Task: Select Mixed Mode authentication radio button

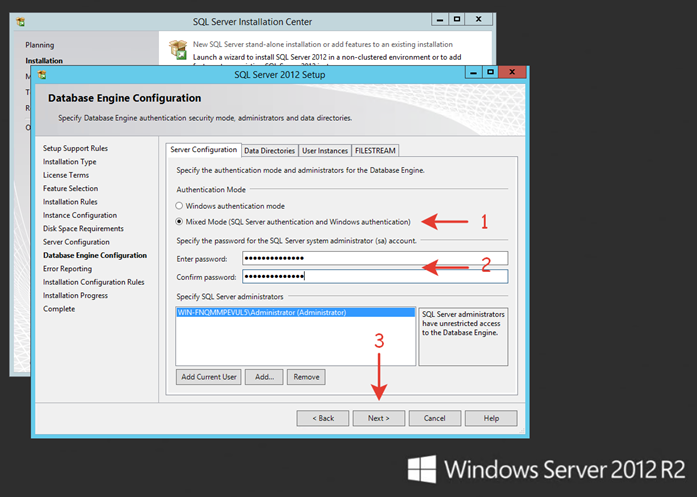Action: click(x=179, y=221)
